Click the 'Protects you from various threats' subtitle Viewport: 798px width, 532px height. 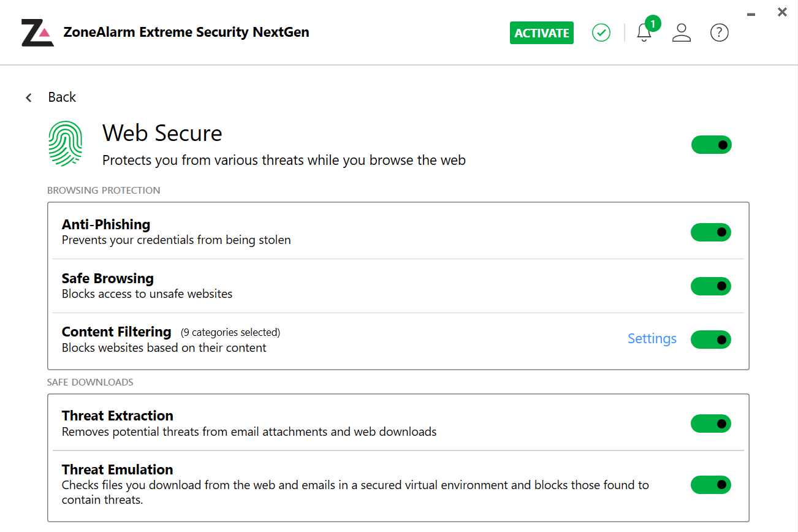(x=284, y=161)
